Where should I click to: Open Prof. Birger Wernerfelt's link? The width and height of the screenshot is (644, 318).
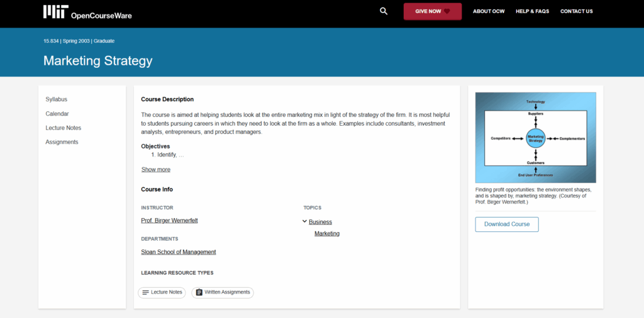[169, 221]
